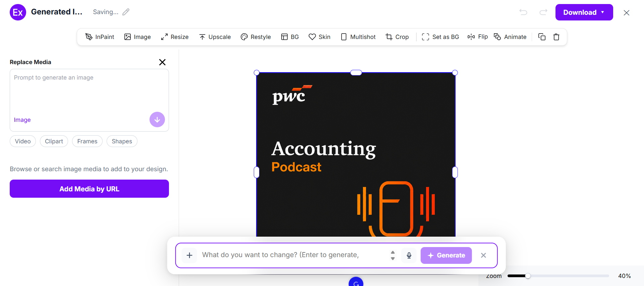Close the Replace Media panel
This screenshot has height=286, width=644.
(x=162, y=62)
